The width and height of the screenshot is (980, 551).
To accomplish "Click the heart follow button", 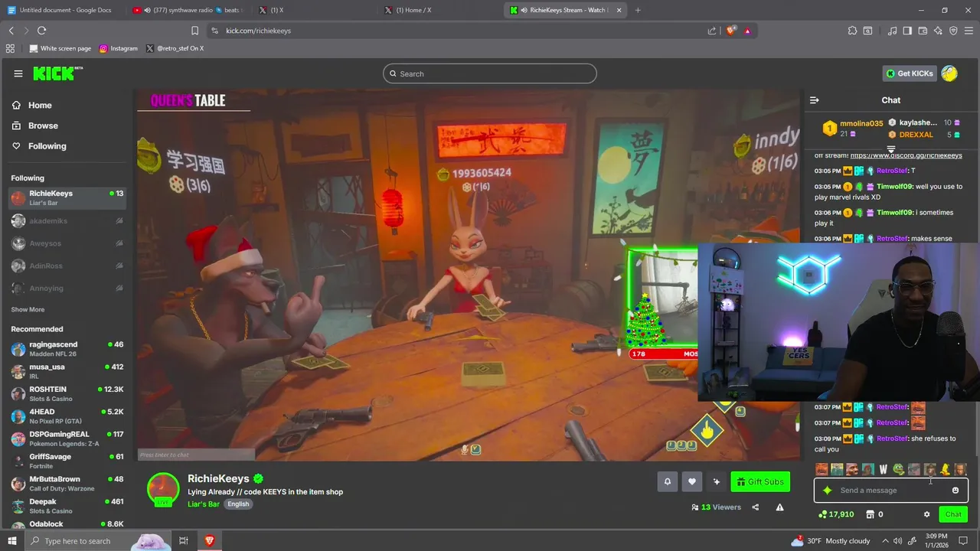I will 691,481.
